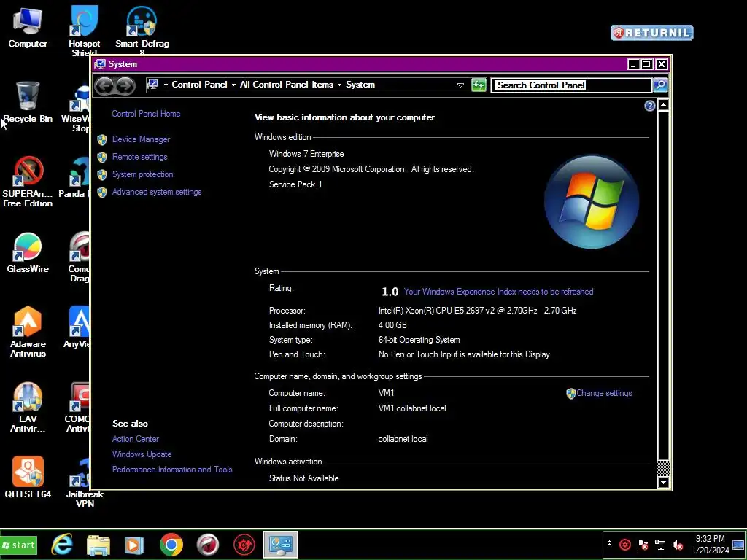Open Advanced system settings link
The image size is (747, 560).
[157, 192]
